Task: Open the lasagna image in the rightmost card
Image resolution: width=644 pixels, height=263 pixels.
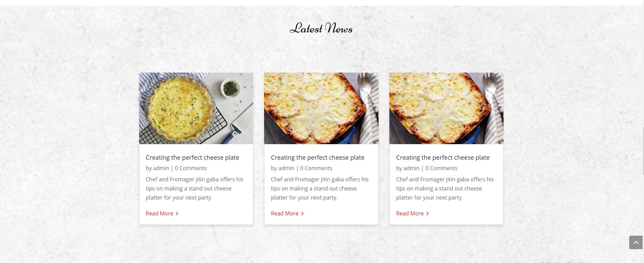Action: 446,108
